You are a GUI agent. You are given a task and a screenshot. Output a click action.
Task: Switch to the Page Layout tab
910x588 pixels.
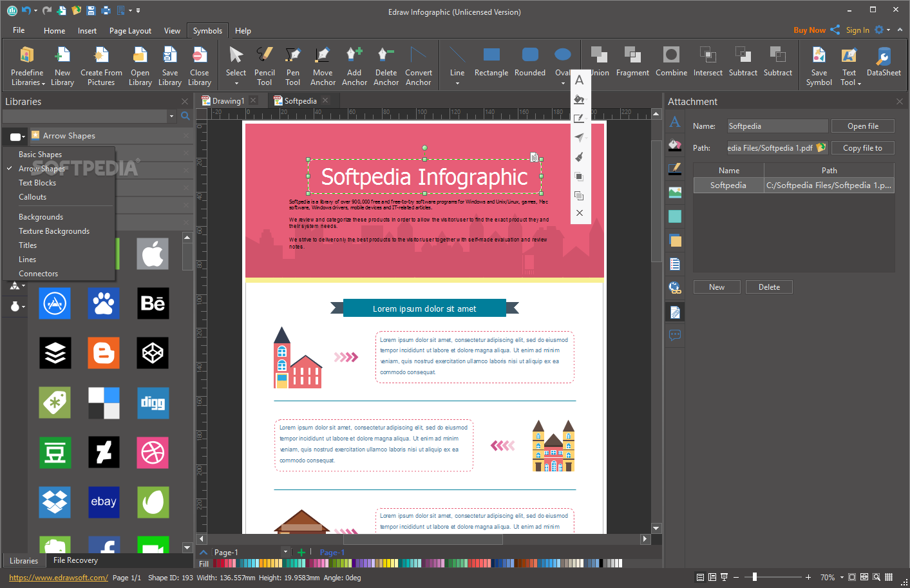[x=130, y=30]
